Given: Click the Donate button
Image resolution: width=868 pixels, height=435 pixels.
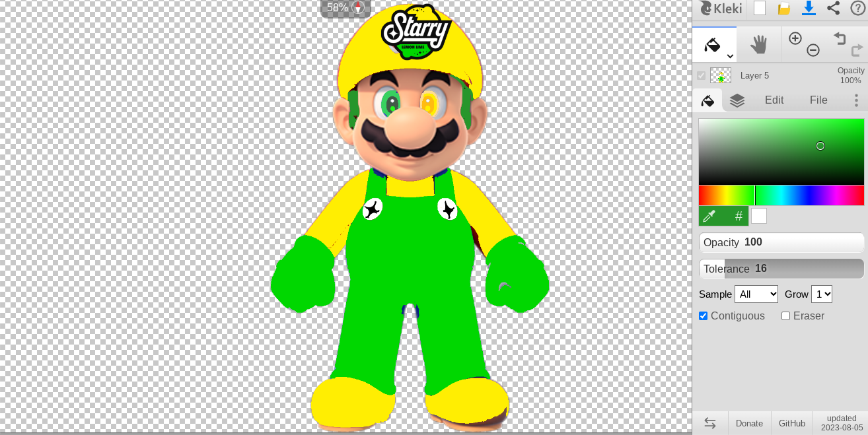Looking at the screenshot, I should (x=749, y=423).
